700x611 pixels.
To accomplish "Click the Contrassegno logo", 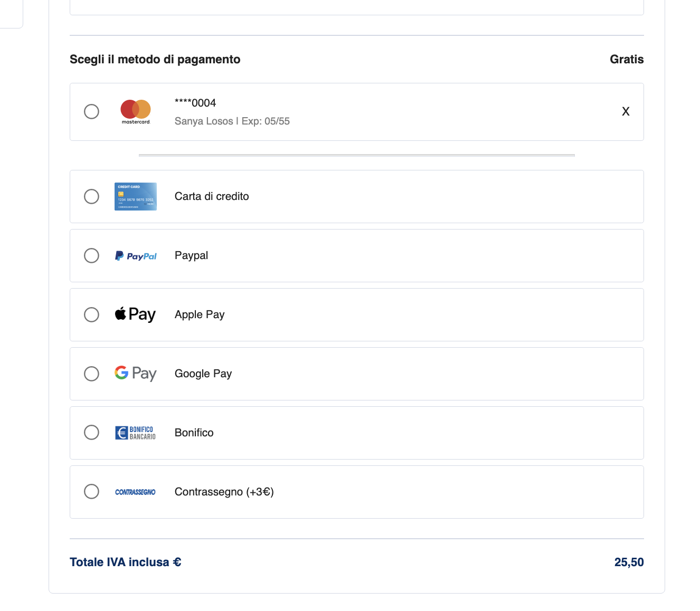I will coord(135,492).
